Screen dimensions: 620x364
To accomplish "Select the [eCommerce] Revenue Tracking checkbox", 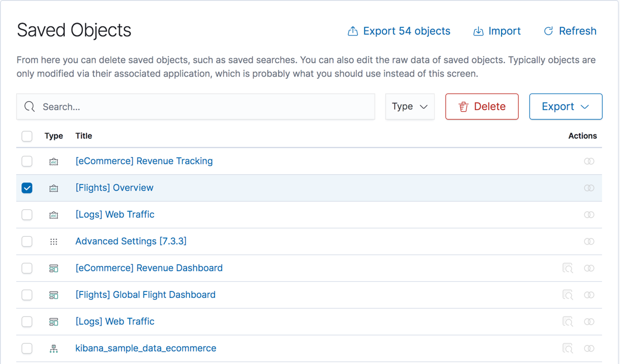I will point(27,161).
